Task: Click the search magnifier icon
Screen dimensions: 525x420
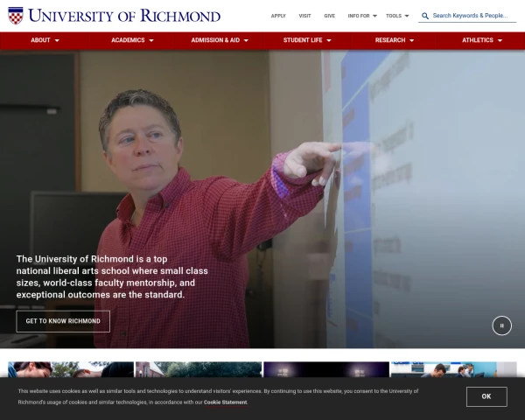Action: (425, 16)
